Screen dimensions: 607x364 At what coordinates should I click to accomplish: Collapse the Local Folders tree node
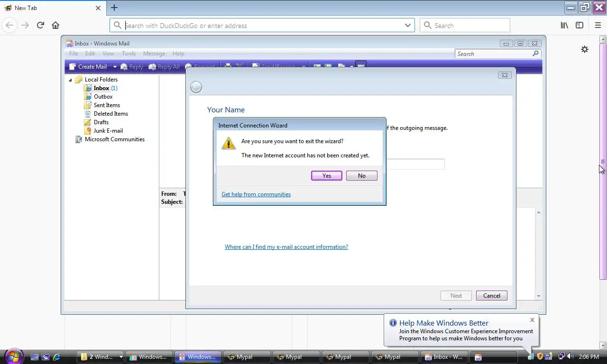pyautogui.click(x=71, y=80)
